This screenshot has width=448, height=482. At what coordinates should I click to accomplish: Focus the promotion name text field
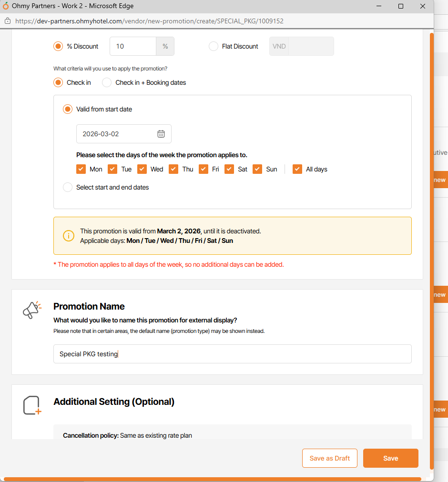click(232, 354)
